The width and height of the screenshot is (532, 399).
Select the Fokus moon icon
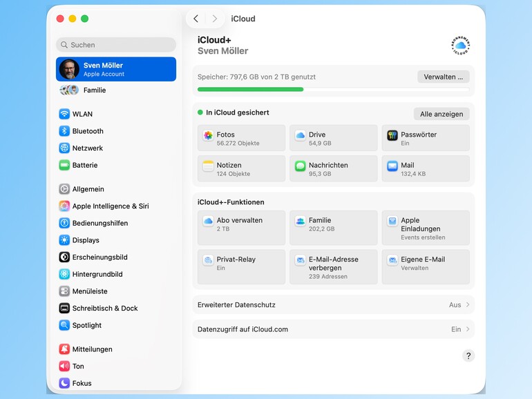click(64, 383)
